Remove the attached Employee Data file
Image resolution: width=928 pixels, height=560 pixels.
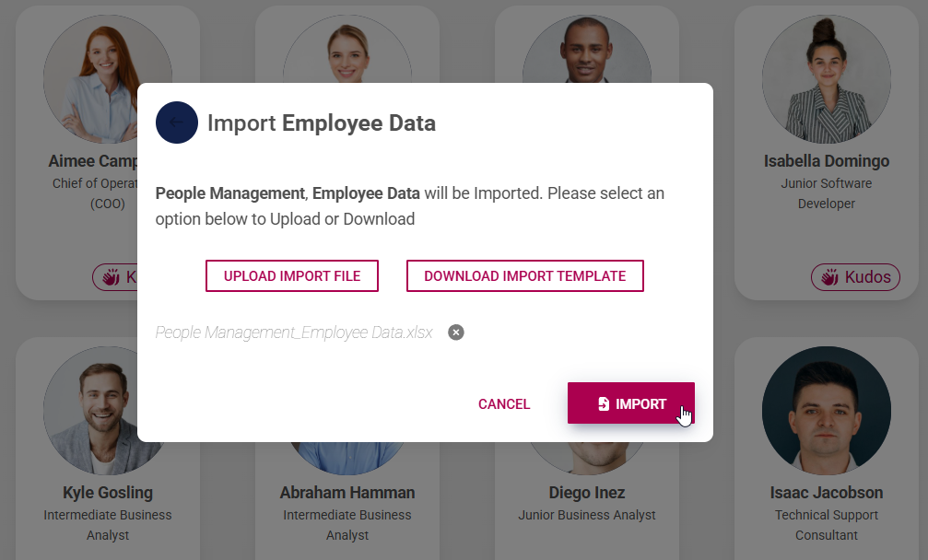[x=455, y=332]
